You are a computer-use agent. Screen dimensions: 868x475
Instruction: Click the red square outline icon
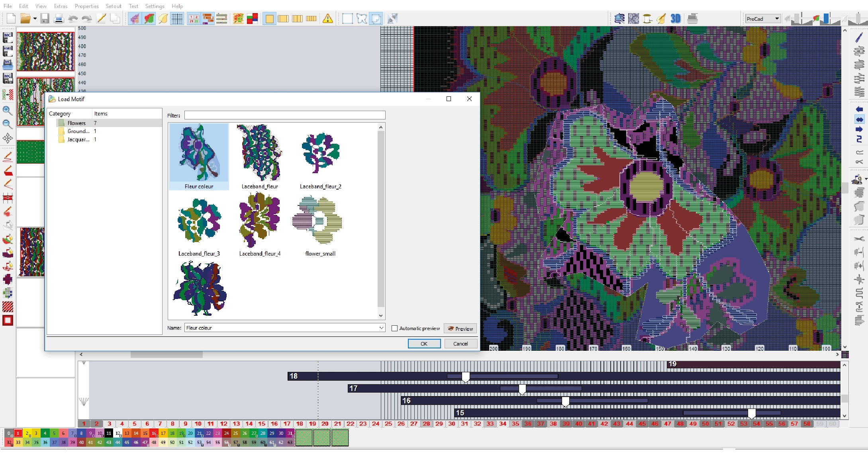click(8, 320)
